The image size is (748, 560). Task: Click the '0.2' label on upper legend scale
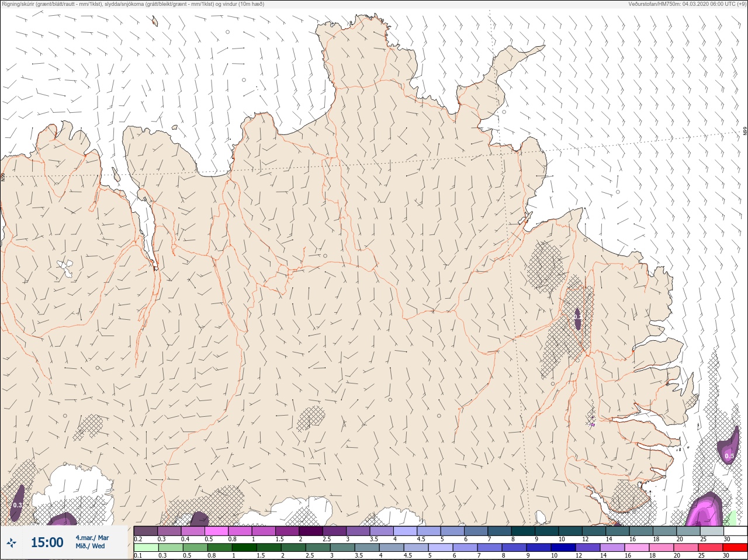click(x=138, y=539)
